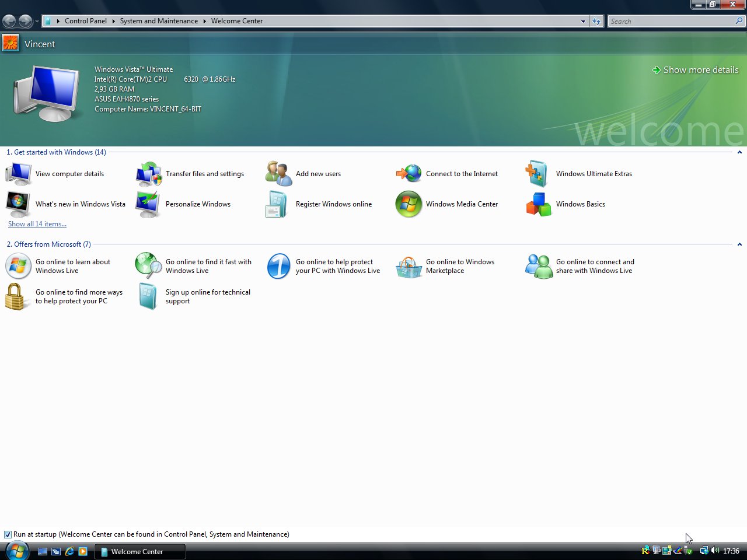Open the Windows Marketplace basket icon
Screen dimensions: 747x560
(x=409, y=267)
